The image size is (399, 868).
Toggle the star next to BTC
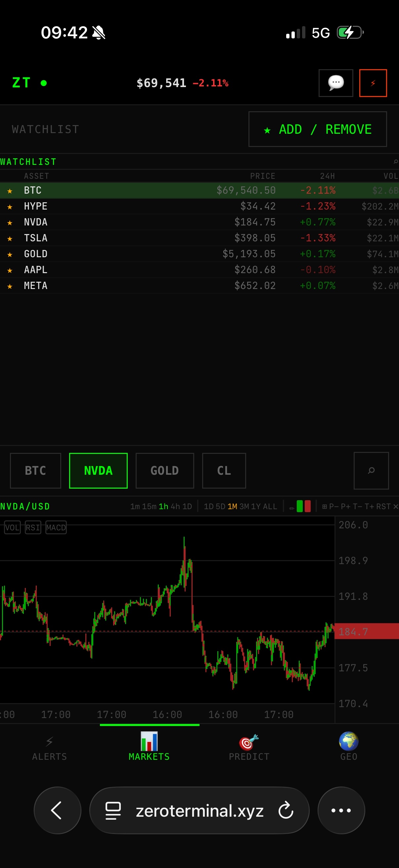tap(10, 191)
